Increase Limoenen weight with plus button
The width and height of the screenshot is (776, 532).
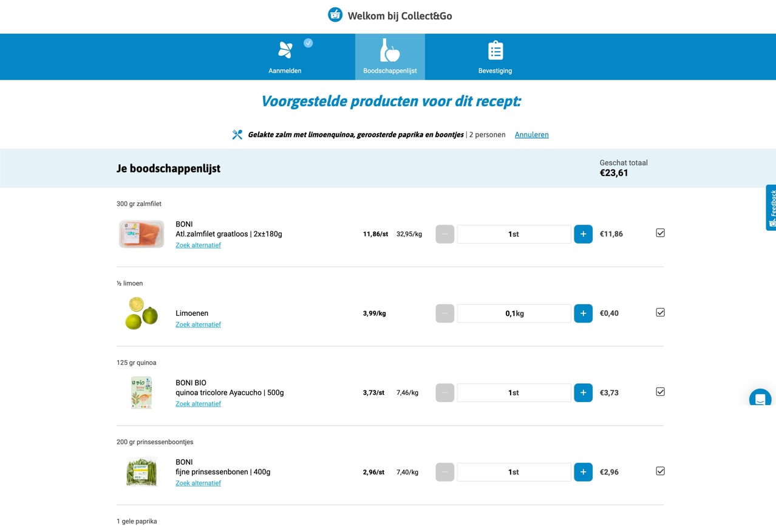(583, 313)
